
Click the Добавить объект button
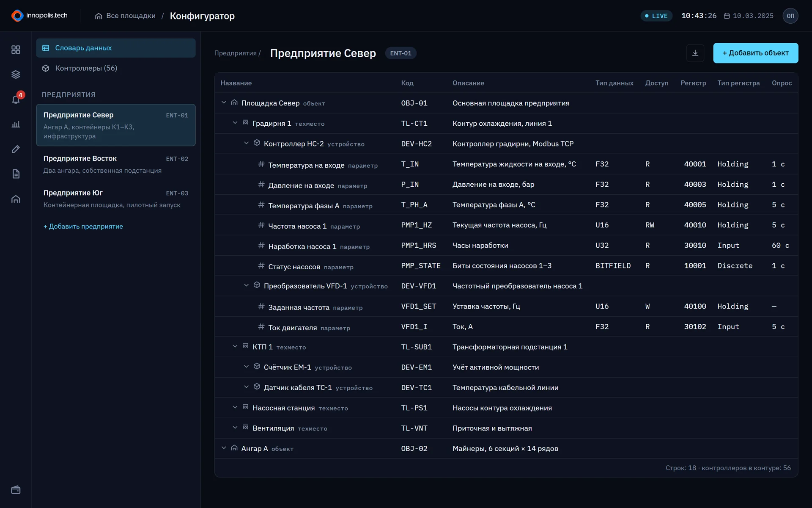point(755,53)
